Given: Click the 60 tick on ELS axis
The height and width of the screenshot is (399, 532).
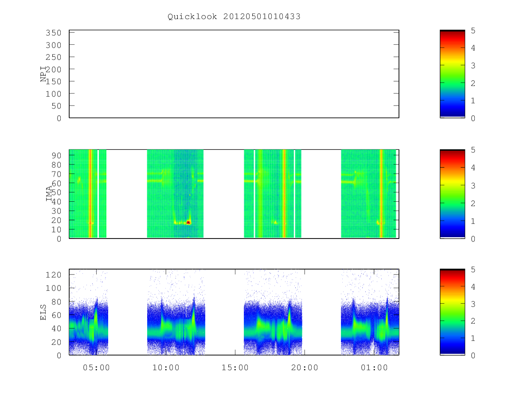Looking at the screenshot, I should 56,315.
